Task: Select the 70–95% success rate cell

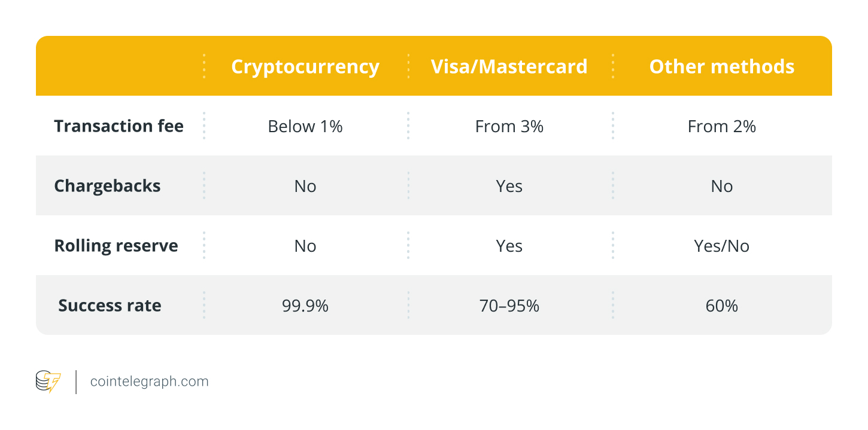Action: point(509,306)
